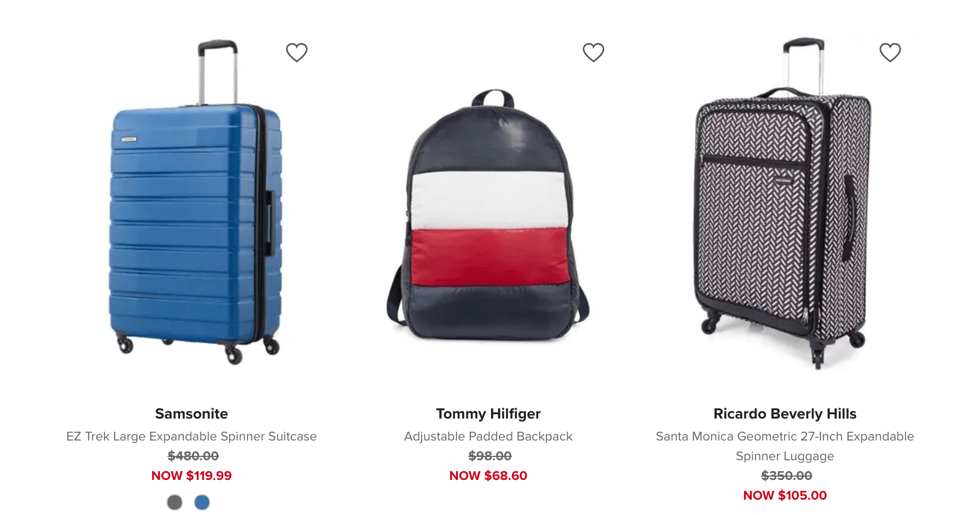Open EZ Trek Large Expandable Spinner Suitcase link

192,436
